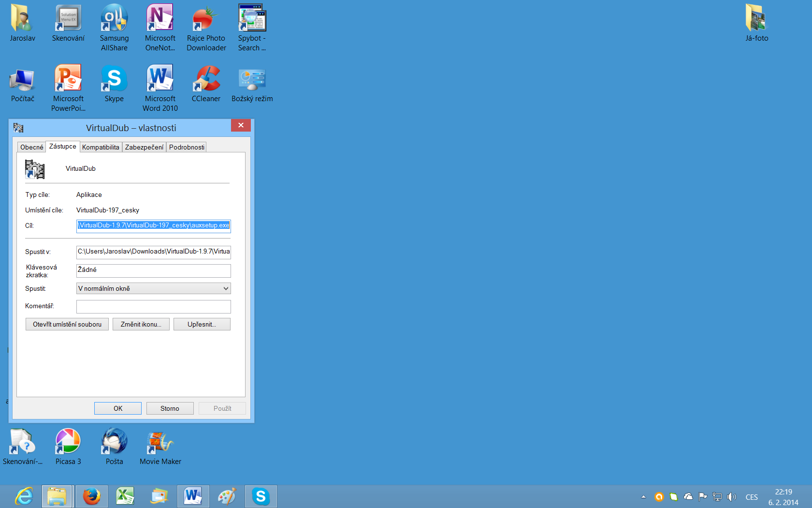
Task: Expand the Spustit window mode dropdown
Action: coord(153,288)
